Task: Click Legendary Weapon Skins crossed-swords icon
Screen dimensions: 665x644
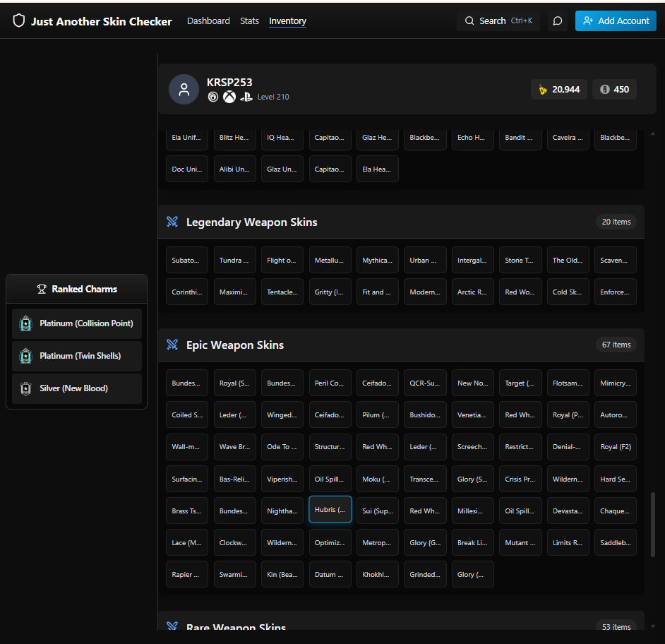Action: click(x=172, y=222)
